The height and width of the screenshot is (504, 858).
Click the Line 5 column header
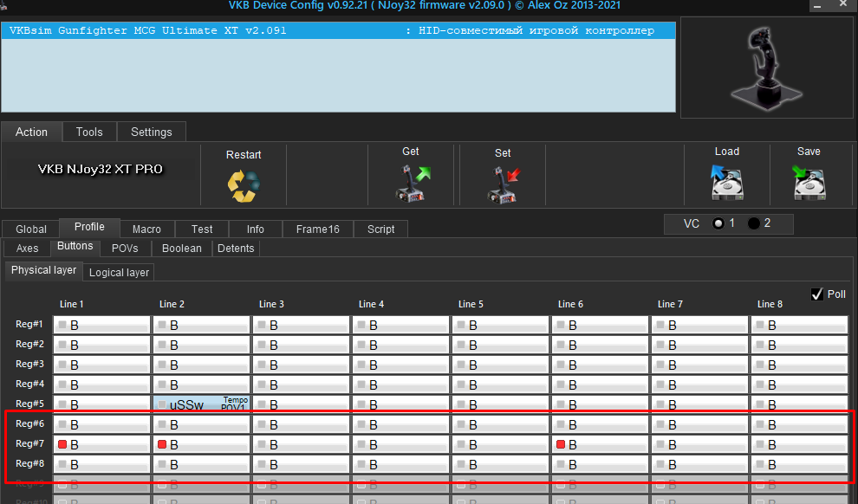[471, 304]
